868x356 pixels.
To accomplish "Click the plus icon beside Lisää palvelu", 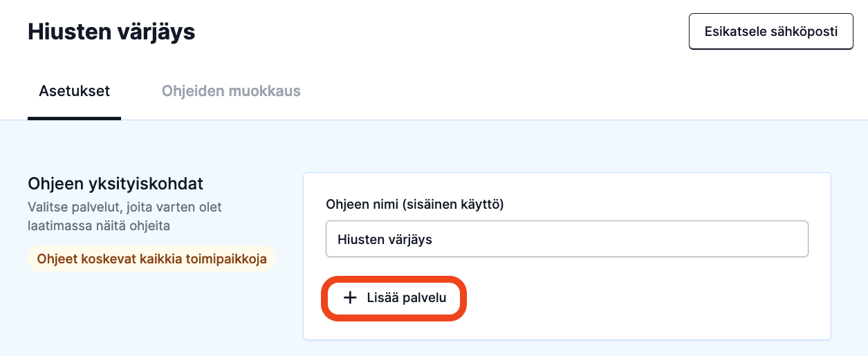I will 351,298.
